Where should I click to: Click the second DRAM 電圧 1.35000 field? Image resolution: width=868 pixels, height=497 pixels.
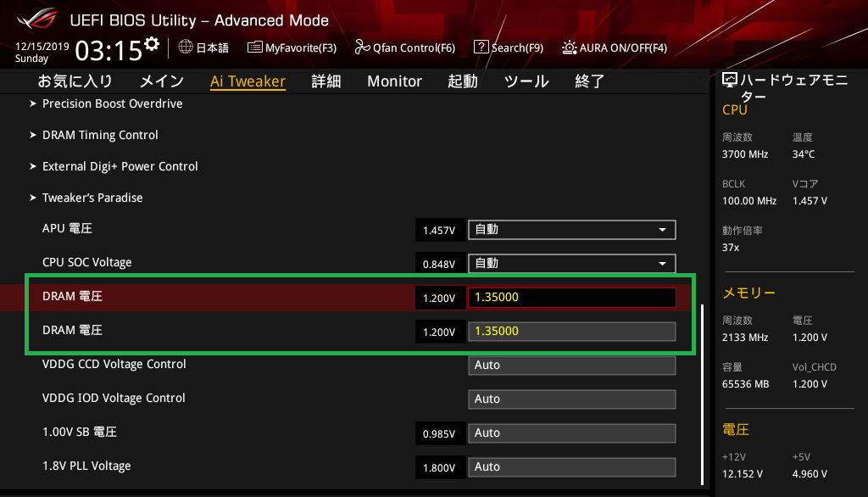[572, 332]
